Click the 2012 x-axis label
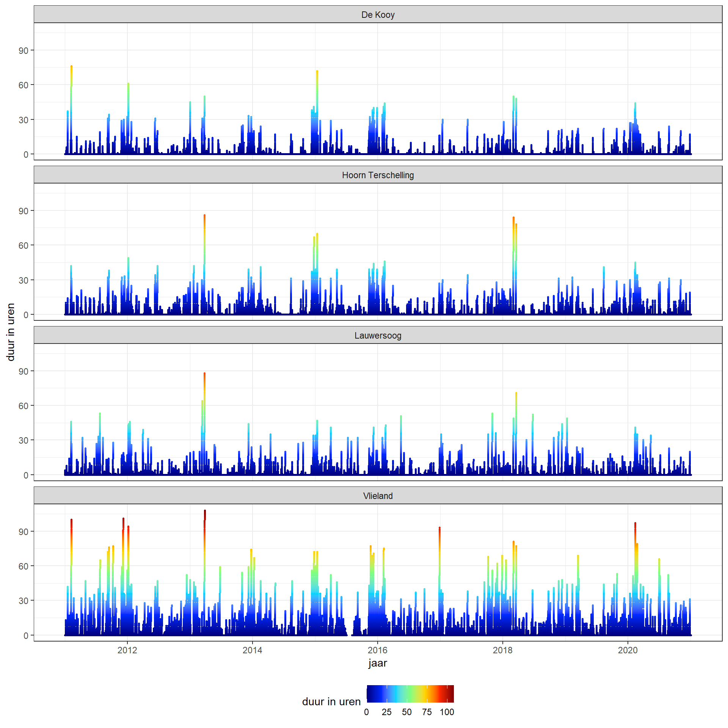 pyautogui.click(x=127, y=650)
